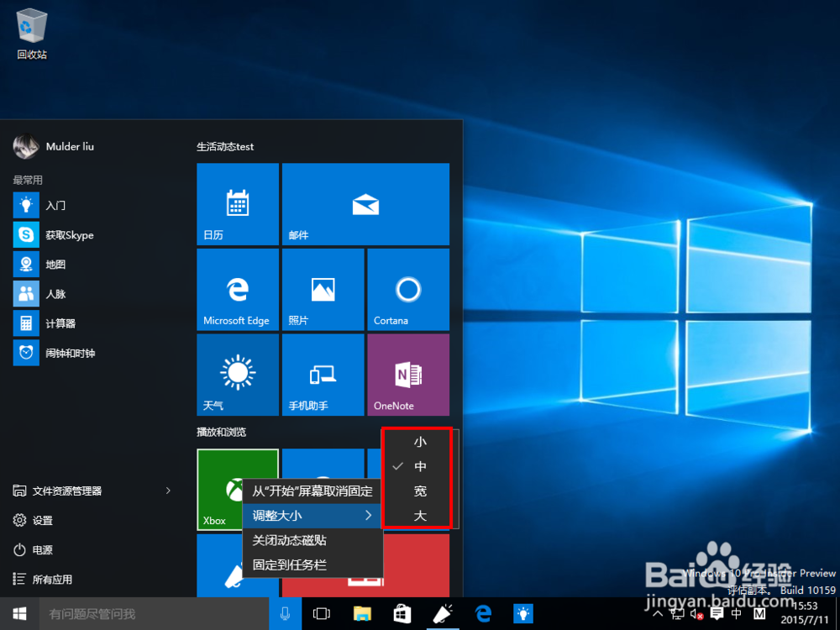Open the Recycle Bin desktop icon
The height and width of the screenshot is (630, 840).
tap(32, 34)
